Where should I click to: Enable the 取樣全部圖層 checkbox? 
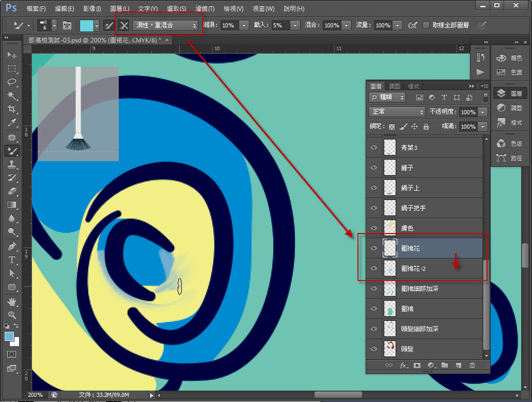426,25
